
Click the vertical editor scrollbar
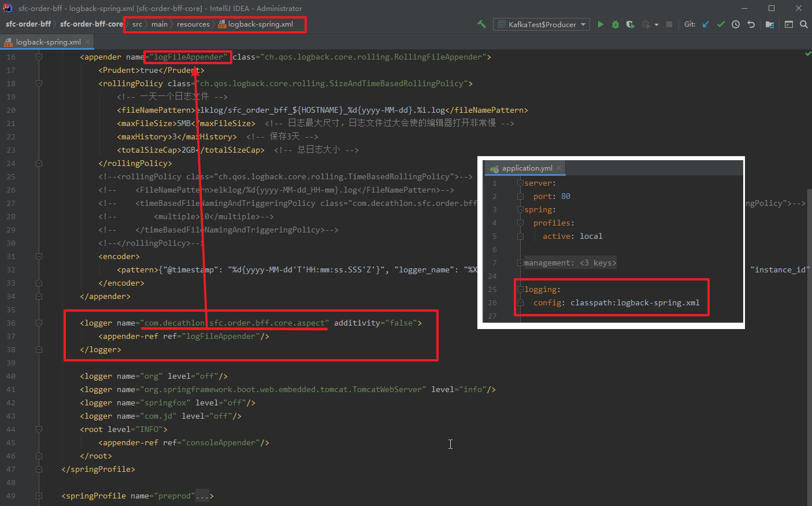click(x=809, y=347)
